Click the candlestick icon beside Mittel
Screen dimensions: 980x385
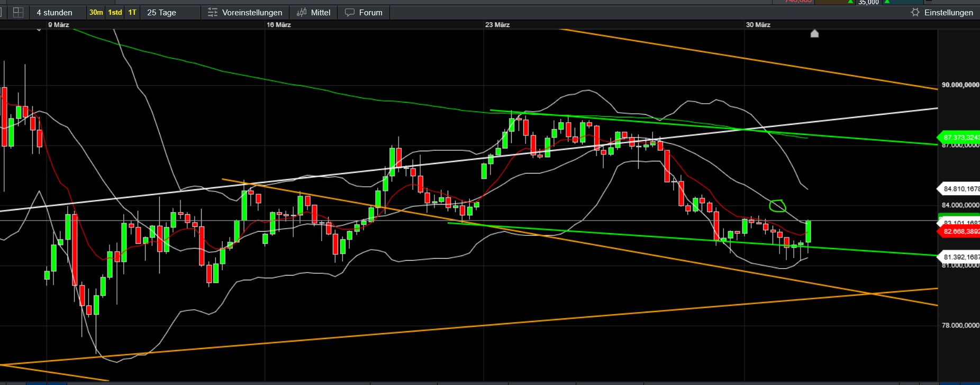(302, 12)
